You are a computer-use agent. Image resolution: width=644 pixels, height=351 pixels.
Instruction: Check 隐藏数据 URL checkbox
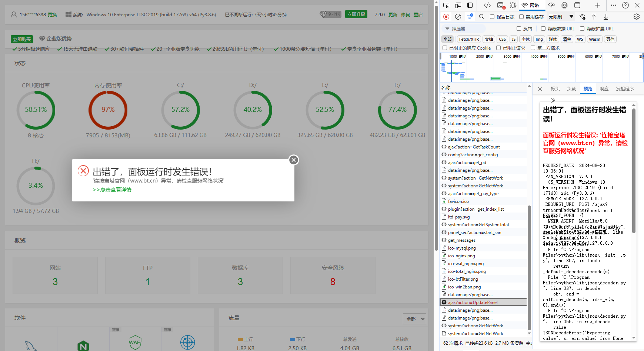click(543, 29)
